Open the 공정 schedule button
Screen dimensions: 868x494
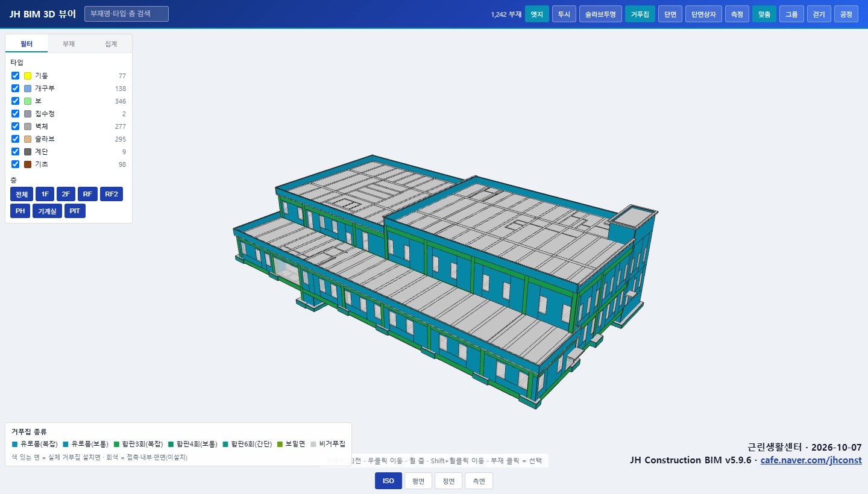coord(846,14)
